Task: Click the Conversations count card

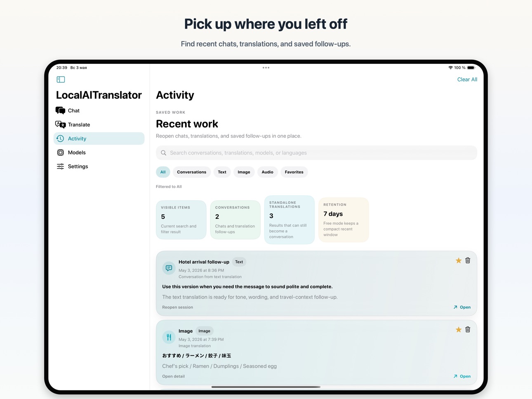Action: (235, 220)
